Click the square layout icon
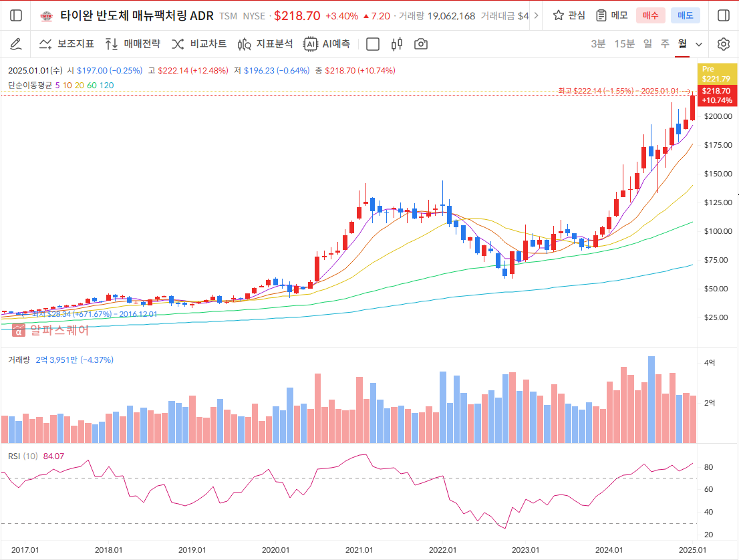The image size is (739, 560). tap(373, 44)
